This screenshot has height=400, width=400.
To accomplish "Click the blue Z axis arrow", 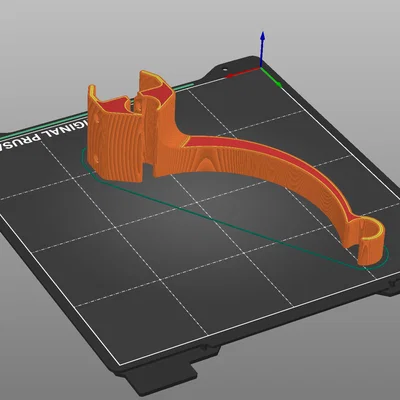I will pyautogui.click(x=263, y=48).
